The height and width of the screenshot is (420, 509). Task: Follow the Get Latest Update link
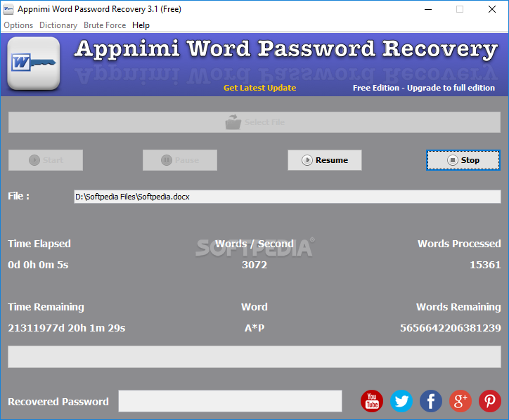pyautogui.click(x=259, y=88)
